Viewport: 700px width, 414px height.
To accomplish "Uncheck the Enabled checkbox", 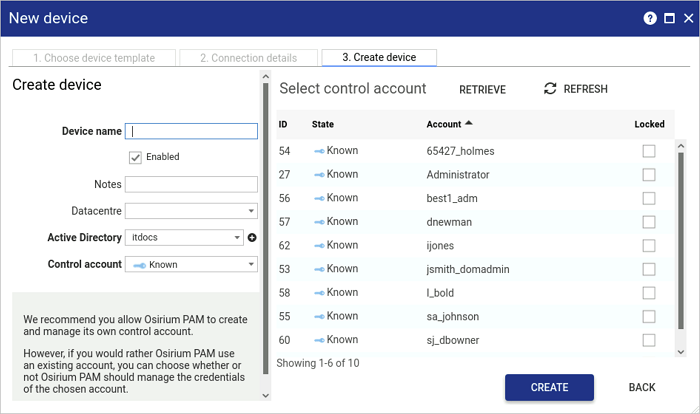I will 135,157.
